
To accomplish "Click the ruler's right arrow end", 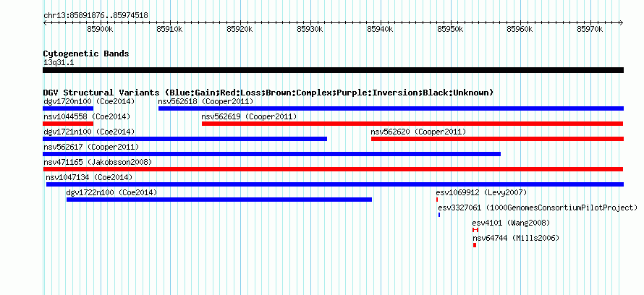I will [x=622, y=22].
